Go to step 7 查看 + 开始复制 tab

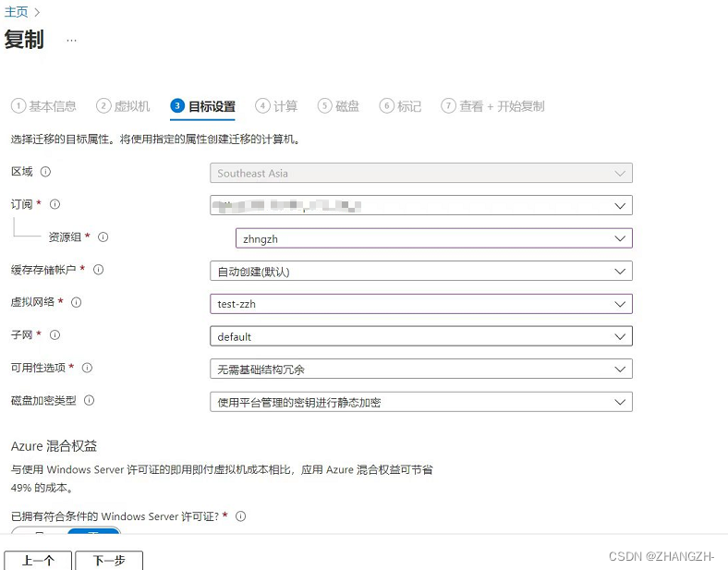492,106
